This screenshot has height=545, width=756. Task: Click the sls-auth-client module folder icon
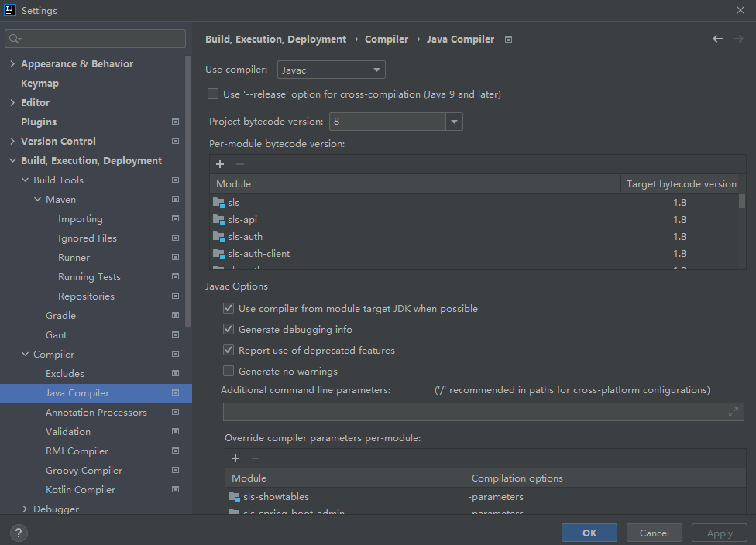point(219,254)
